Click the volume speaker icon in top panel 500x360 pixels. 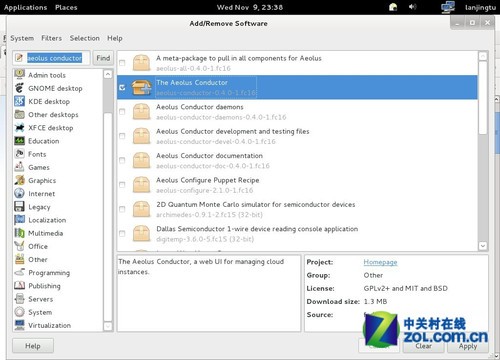[413, 7]
